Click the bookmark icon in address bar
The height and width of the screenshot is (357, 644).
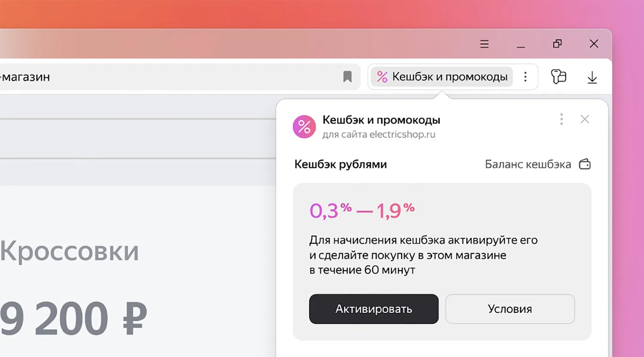(x=347, y=77)
